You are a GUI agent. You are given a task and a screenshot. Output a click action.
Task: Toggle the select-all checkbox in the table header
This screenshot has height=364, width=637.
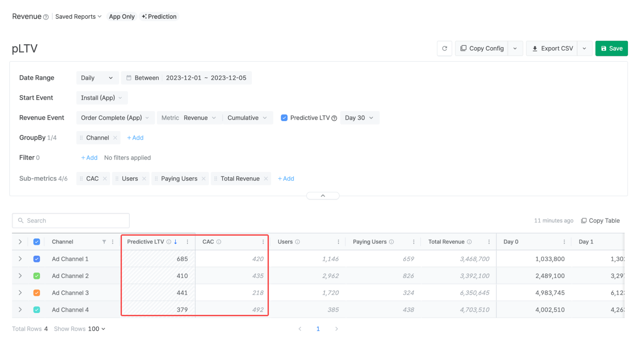tap(37, 242)
